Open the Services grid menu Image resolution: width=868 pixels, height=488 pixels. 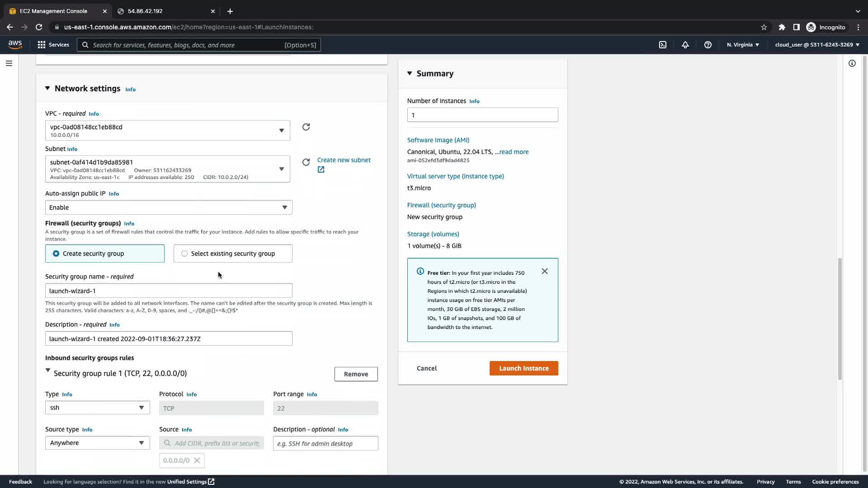(x=42, y=45)
